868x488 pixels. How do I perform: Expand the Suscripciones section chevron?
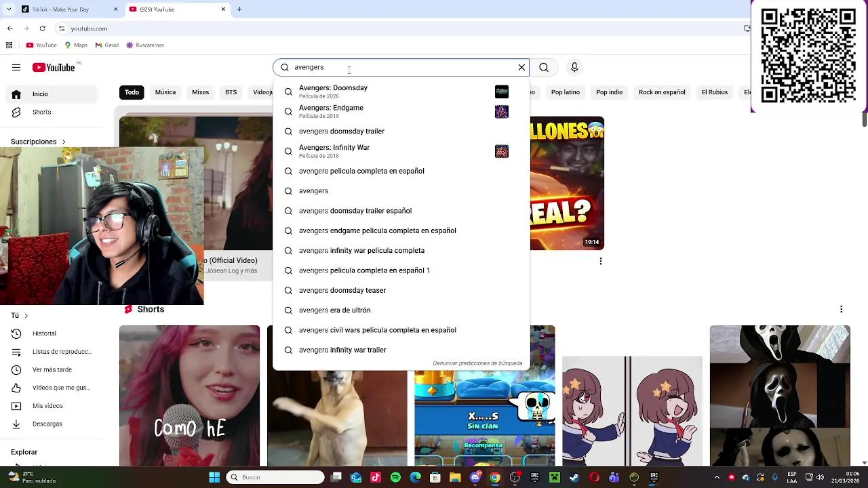[x=64, y=142]
